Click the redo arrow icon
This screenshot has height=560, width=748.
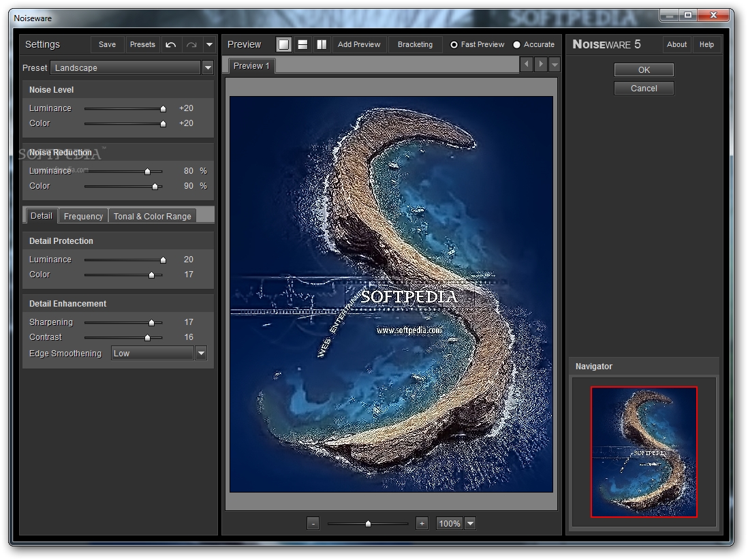191,44
